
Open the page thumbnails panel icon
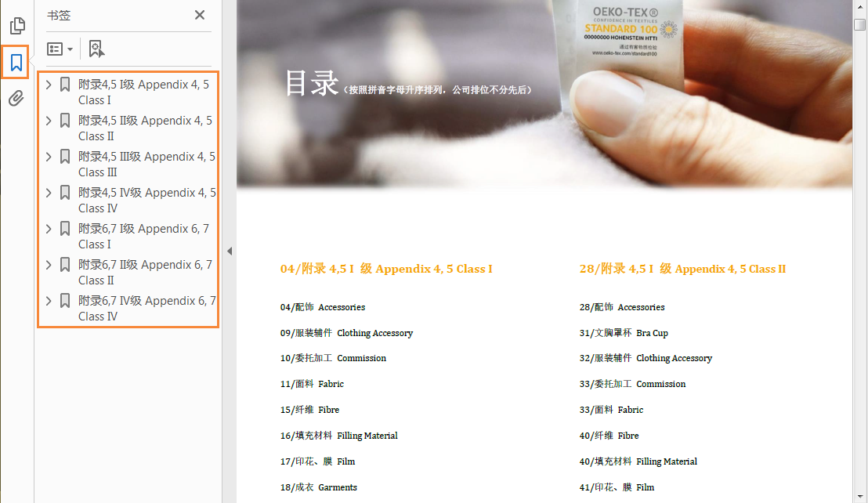tap(16, 26)
